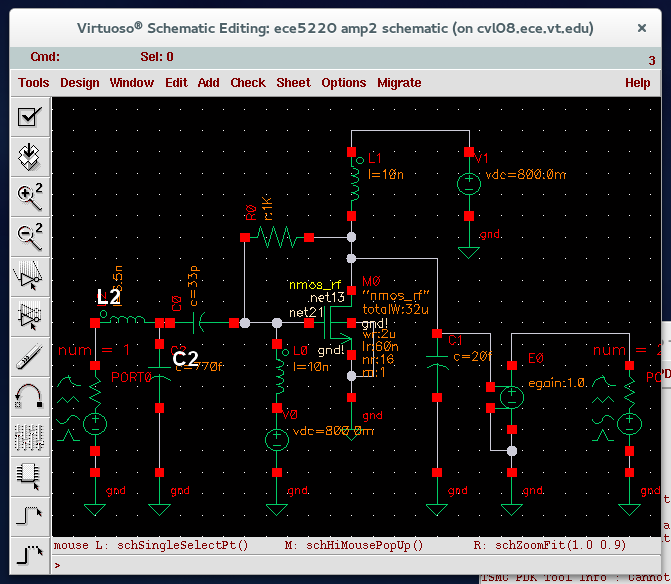This screenshot has height=584, width=671.
Task: Open the Edit menu
Action: click(176, 83)
